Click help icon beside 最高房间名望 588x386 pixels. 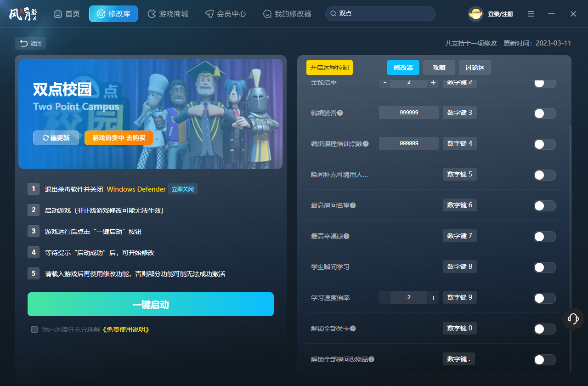click(x=353, y=205)
